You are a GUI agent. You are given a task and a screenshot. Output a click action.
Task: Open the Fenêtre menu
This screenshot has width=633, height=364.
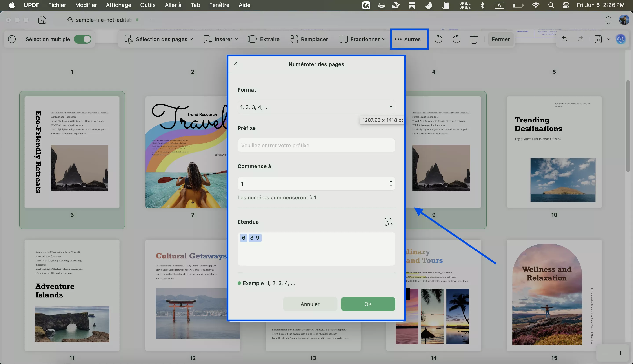219,5
